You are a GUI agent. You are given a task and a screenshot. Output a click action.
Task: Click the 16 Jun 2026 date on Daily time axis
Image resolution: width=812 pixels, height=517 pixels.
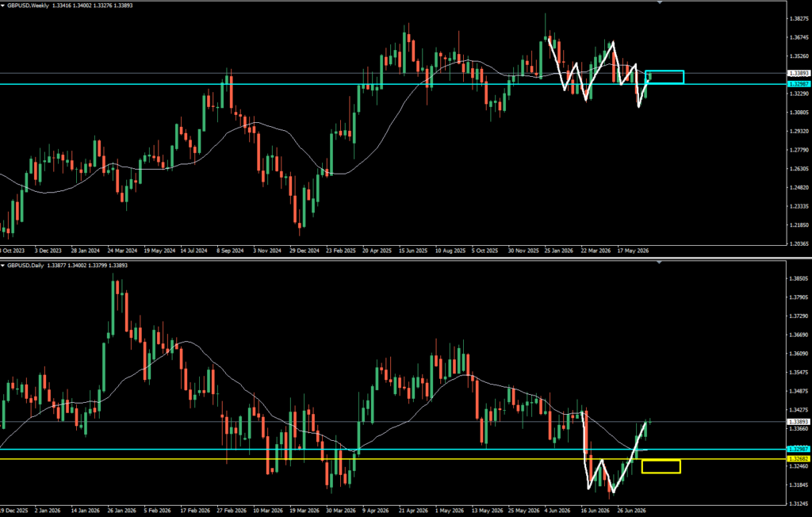tap(595, 511)
